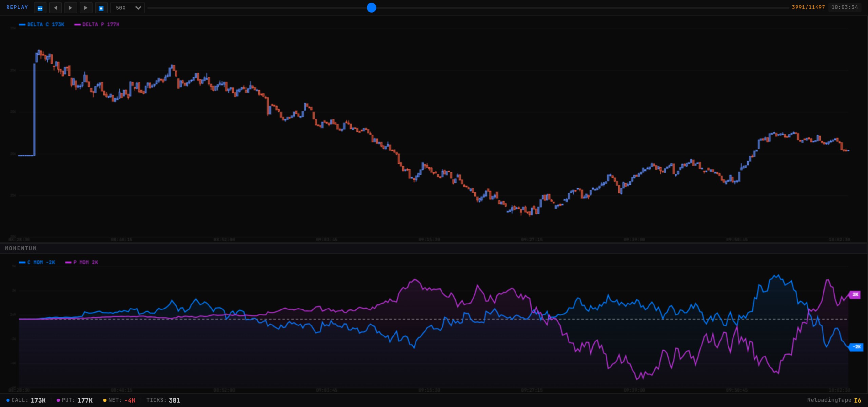This screenshot has height=407, width=868.
Task: Step replay back with left arrow button
Action: (x=55, y=8)
